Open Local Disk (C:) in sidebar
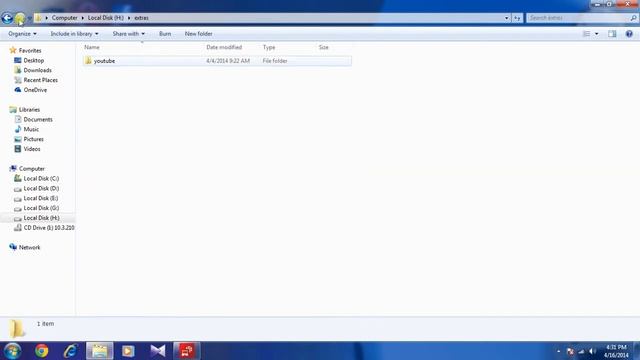 [41, 178]
